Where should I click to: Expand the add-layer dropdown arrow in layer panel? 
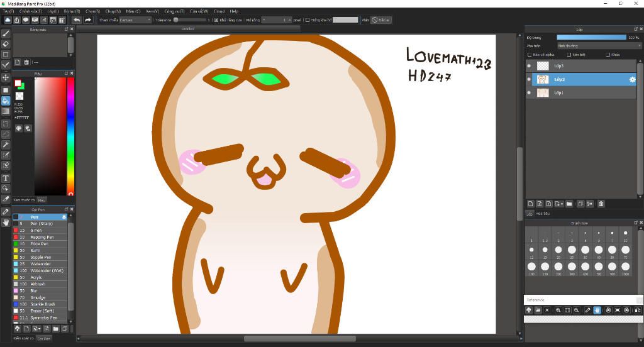[562, 204]
